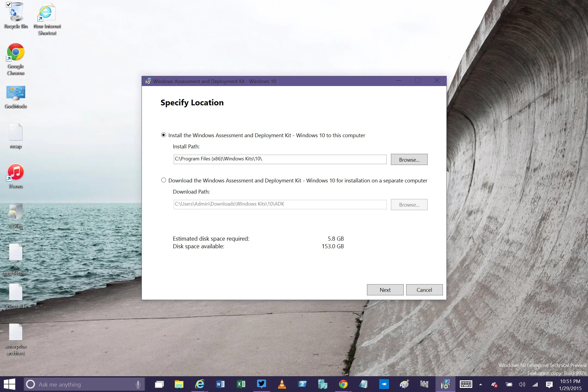The image size is (588, 392).
Task: Click the Install Path text field
Action: (280, 159)
